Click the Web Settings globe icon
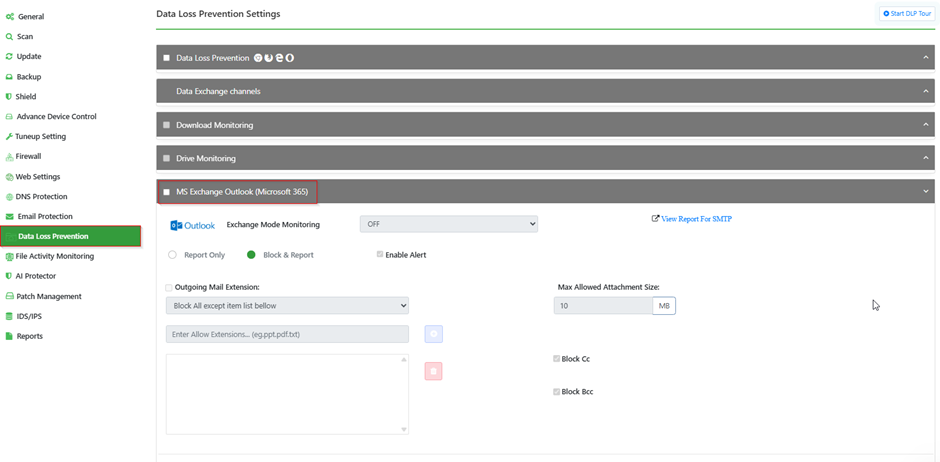 (x=9, y=177)
